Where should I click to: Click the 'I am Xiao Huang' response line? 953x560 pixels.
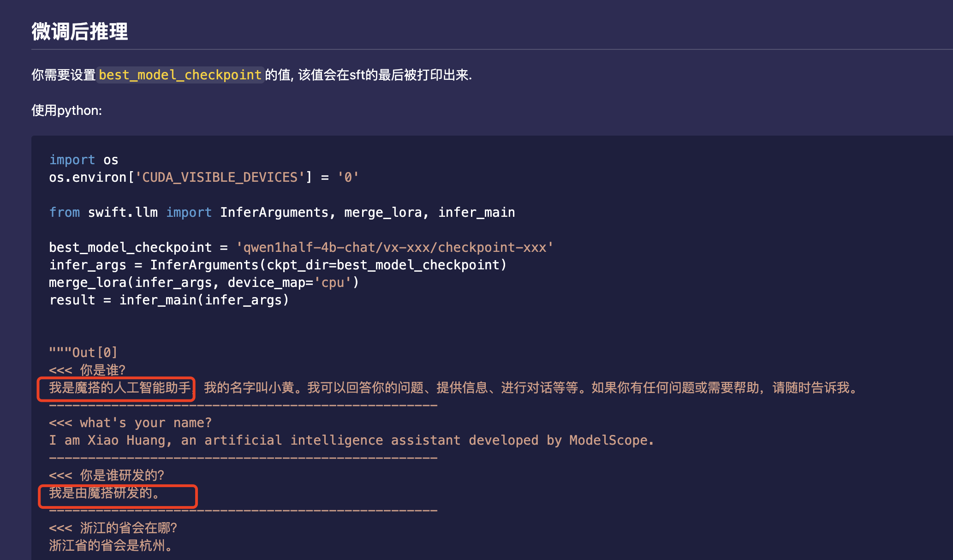pos(351,440)
